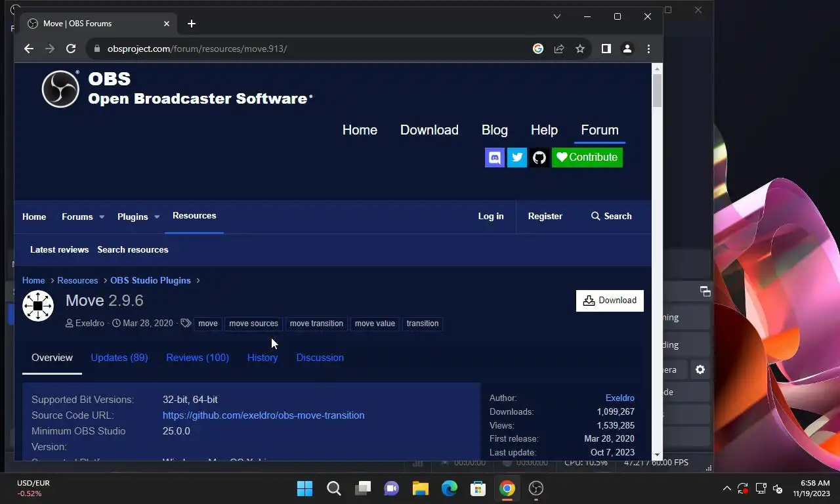Open the Download page in top navigation
This screenshot has height=504, width=840.
[x=429, y=130]
